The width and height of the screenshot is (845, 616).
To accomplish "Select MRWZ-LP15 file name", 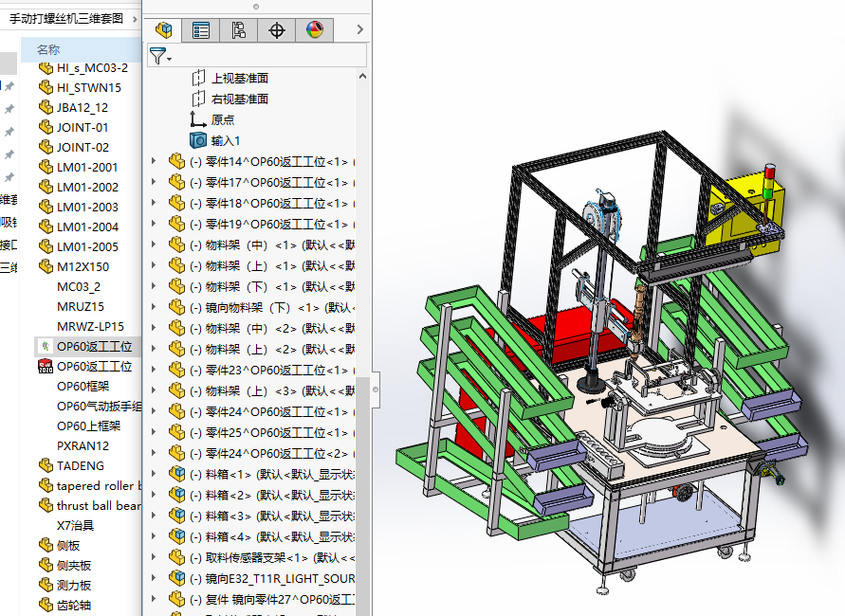I will pos(90,326).
